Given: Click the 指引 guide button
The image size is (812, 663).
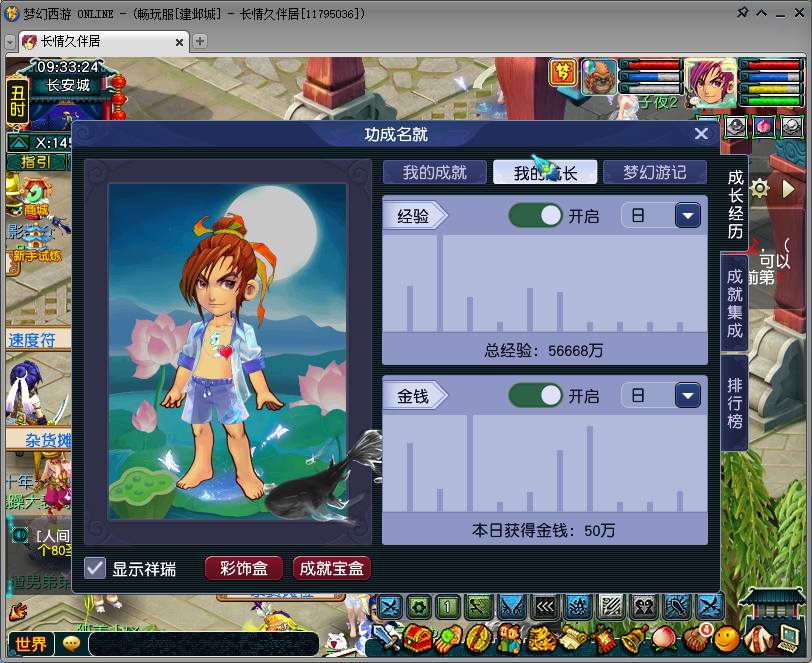Looking at the screenshot, I should (36, 162).
